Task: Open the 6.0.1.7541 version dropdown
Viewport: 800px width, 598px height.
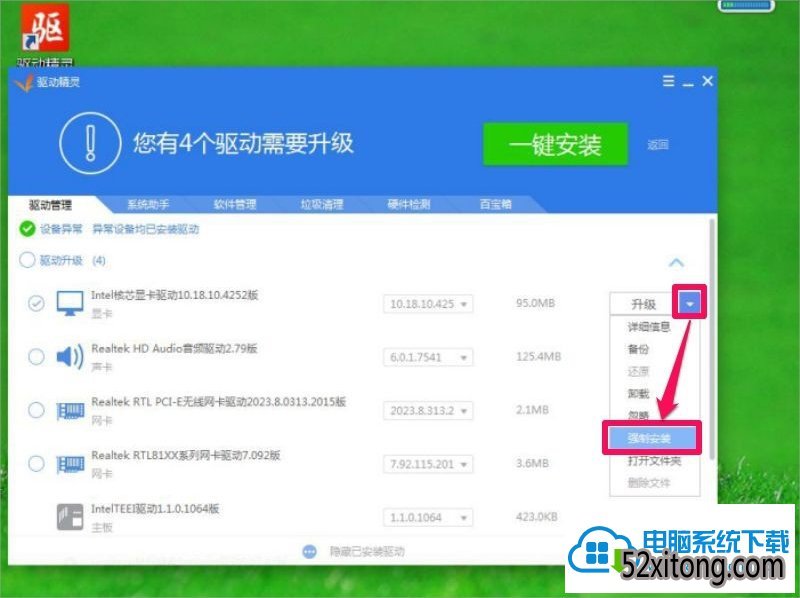Action: coord(428,357)
